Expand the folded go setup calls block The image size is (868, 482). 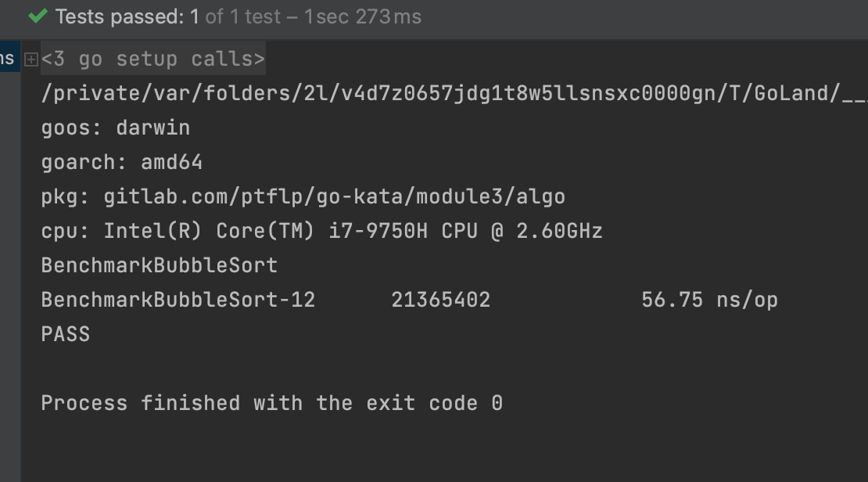click(31, 59)
